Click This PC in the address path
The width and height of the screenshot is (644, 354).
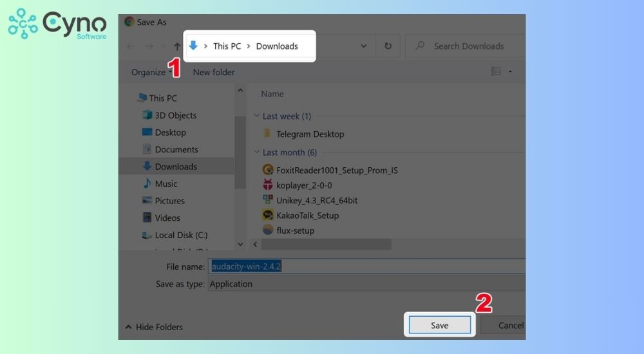tap(227, 46)
